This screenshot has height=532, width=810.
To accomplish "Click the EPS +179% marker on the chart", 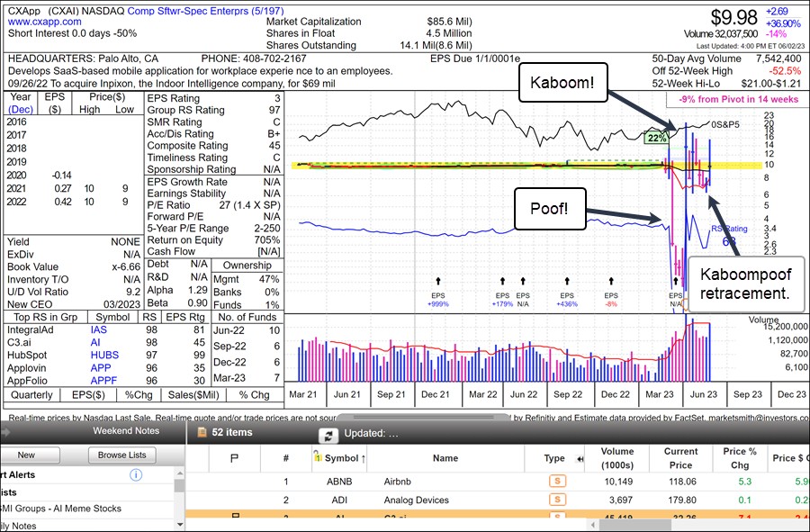I will (x=502, y=300).
